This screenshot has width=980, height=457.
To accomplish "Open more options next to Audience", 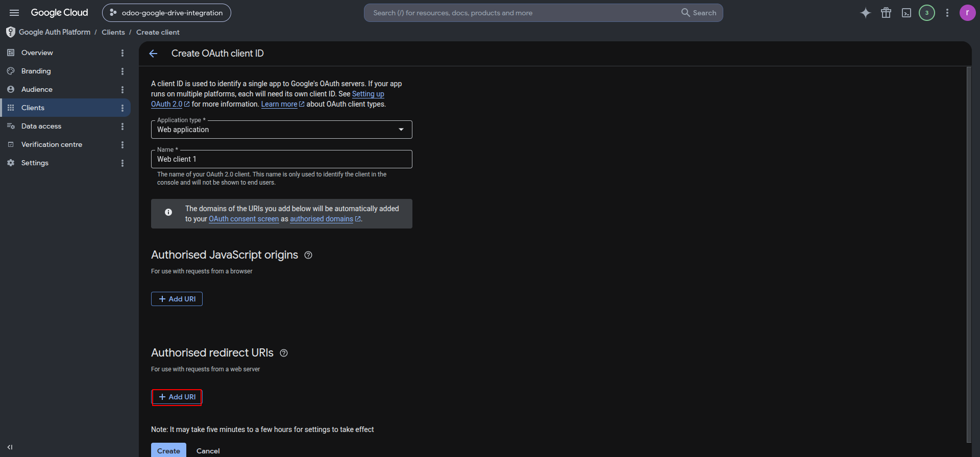I will 122,90.
